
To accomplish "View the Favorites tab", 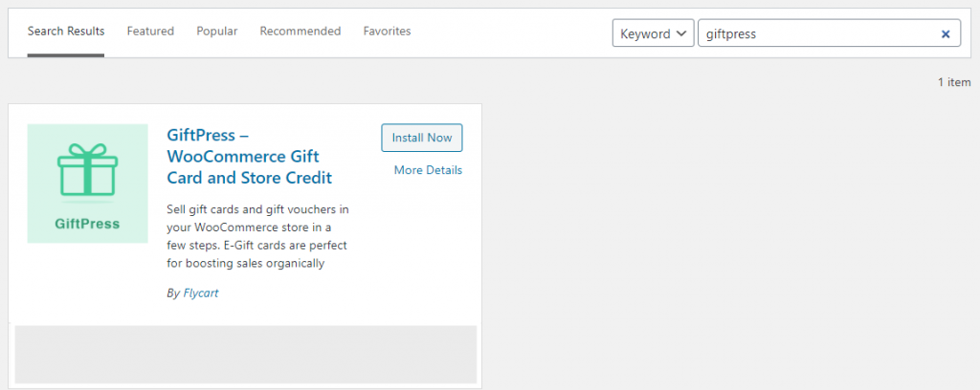I will 387,31.
